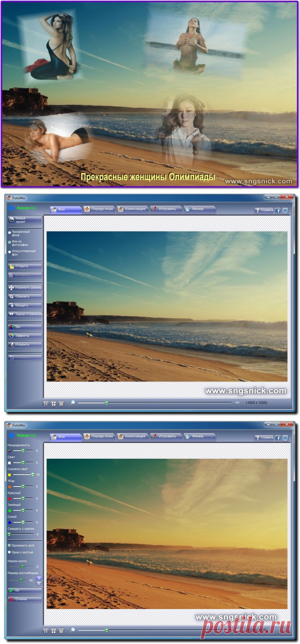Image resolution: width=300 pixels, height=644 pixels.
Task: Cancel tone changes with the Отмена button
Action: (25, 599)
